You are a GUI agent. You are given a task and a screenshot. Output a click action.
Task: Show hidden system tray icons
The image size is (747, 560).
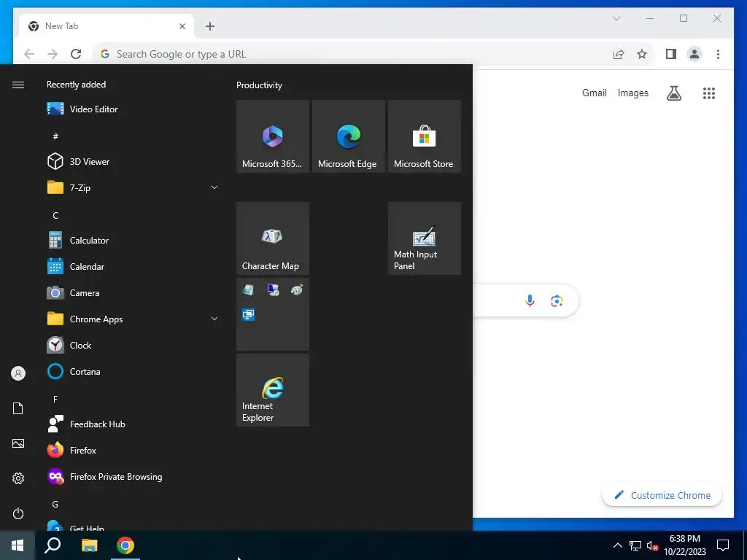tap(617, 545)
